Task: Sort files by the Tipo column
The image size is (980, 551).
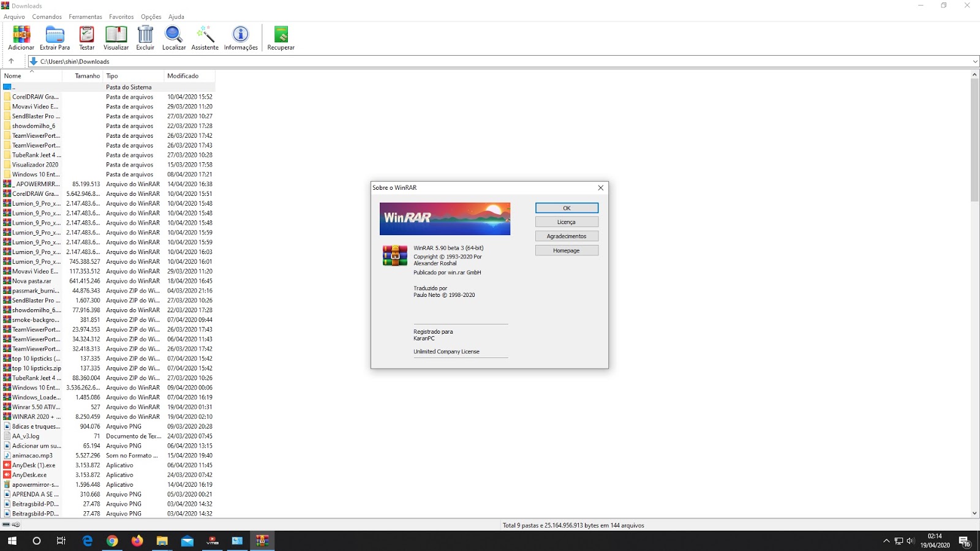Action: (134, 76)
